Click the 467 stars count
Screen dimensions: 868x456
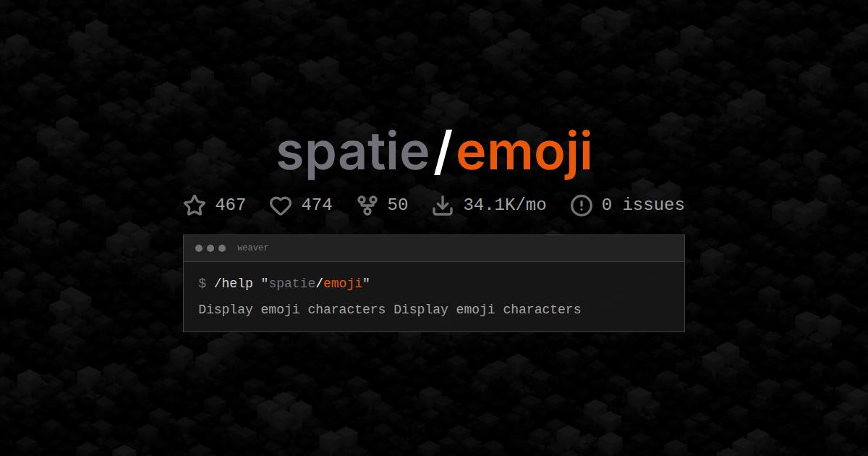coord(230,205)
